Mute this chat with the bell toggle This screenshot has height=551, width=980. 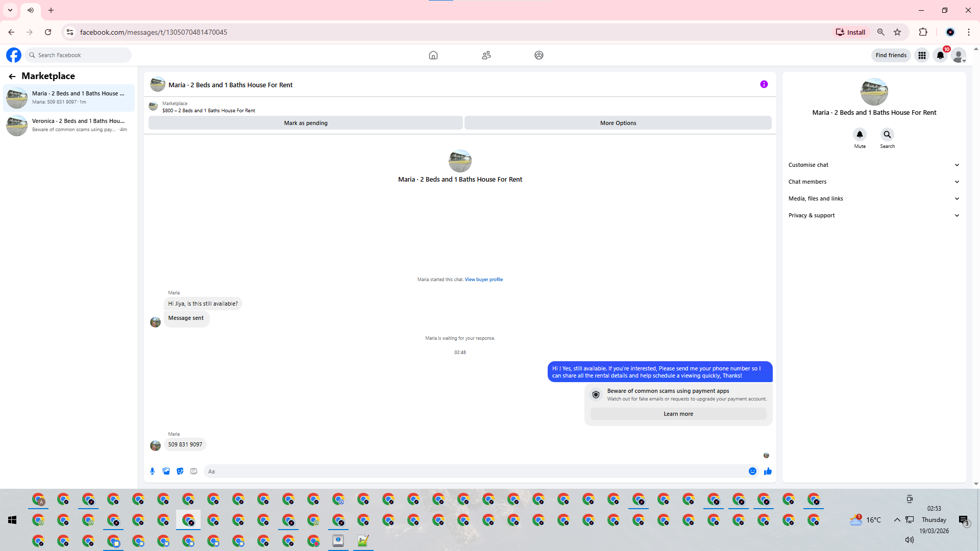pos(860,135)
